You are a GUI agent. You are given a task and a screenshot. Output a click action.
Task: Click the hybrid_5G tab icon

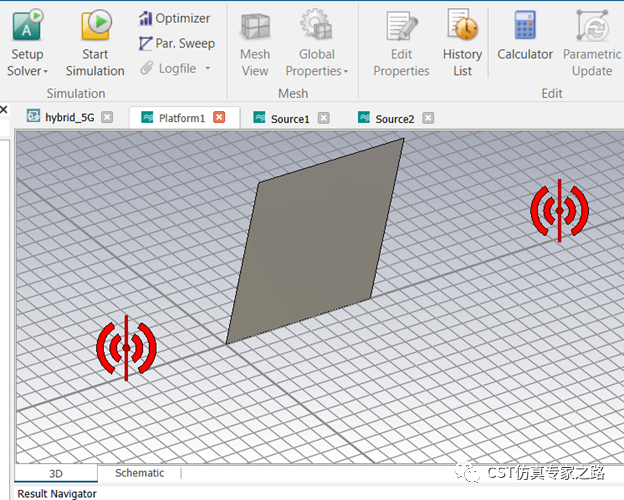point(33,116)
